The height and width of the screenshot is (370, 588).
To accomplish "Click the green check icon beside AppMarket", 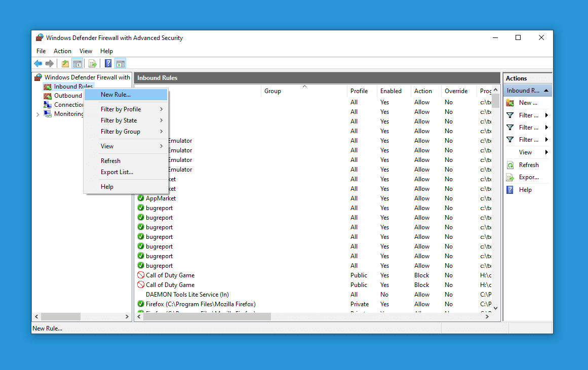I will coord(141,198).
